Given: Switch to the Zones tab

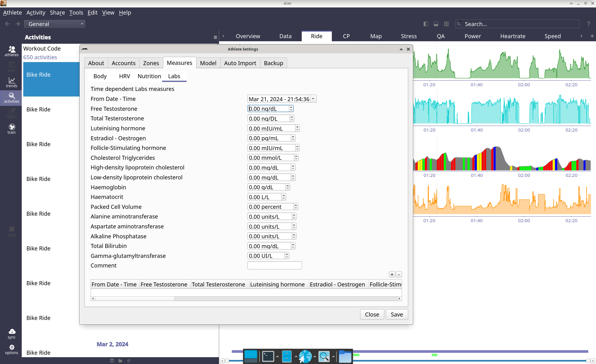Looking at the screenshot, I should (151, 63).
